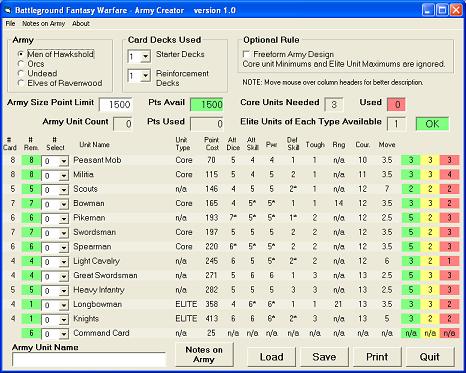Click the Rng column header
466x373 pixels.
coord(339,145)
